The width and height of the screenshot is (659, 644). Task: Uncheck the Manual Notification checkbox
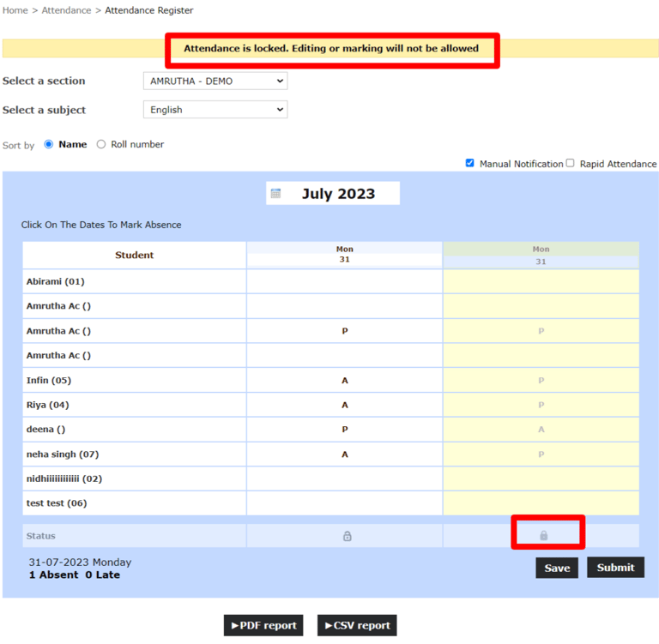pos(470,163)
